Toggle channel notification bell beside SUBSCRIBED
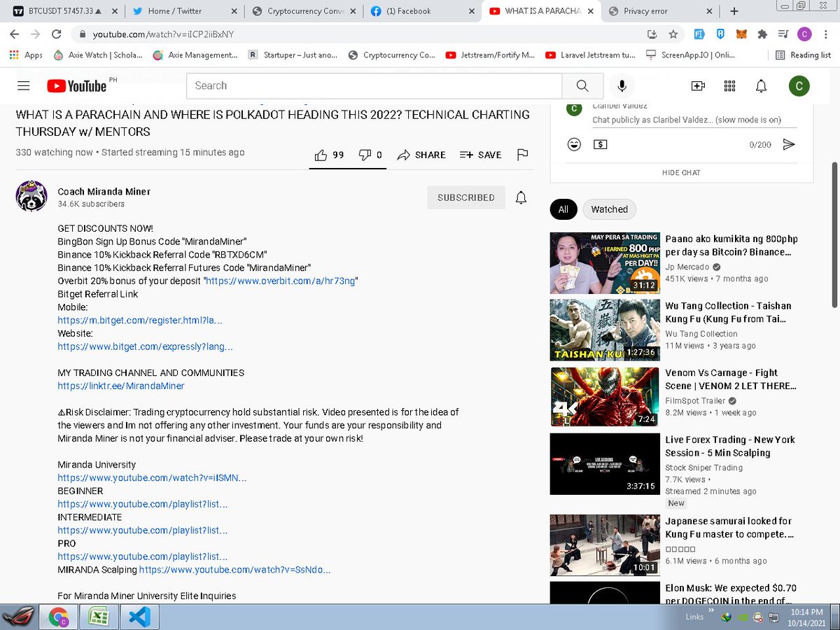This screenshot has width=840, height=630. coord(521,197)
